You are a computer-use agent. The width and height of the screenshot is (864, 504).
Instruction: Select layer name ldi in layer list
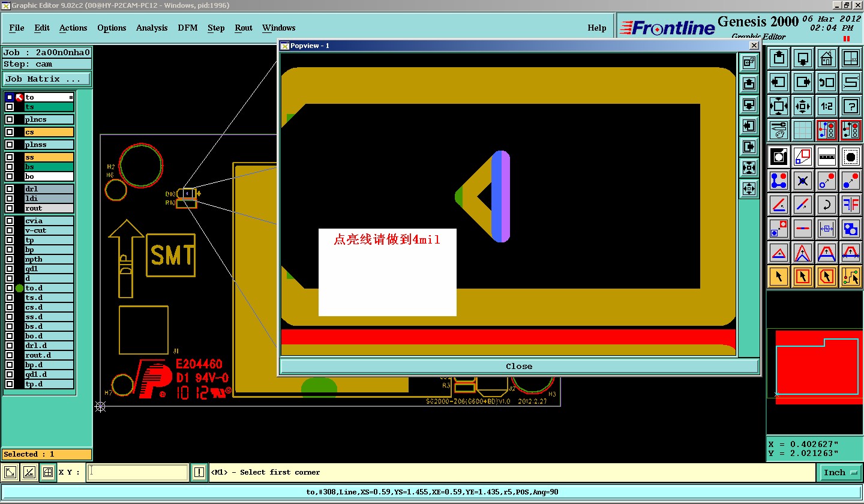pos(49,199)
